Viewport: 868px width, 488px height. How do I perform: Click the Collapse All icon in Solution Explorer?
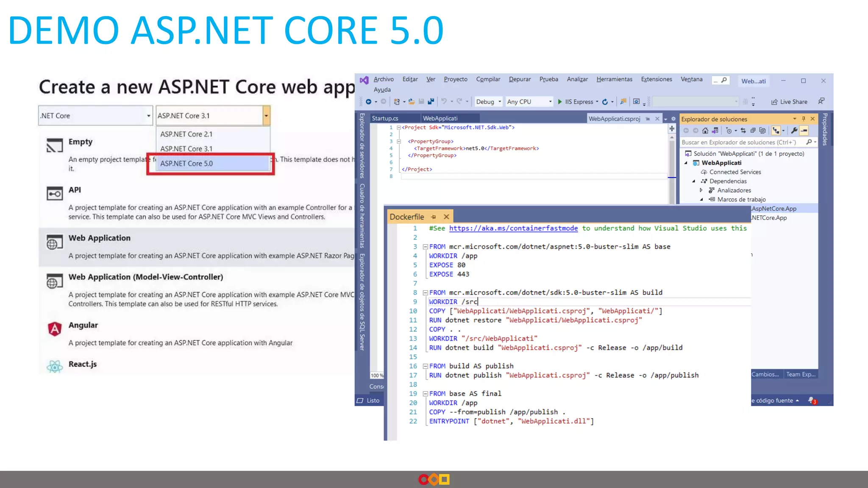753,130
